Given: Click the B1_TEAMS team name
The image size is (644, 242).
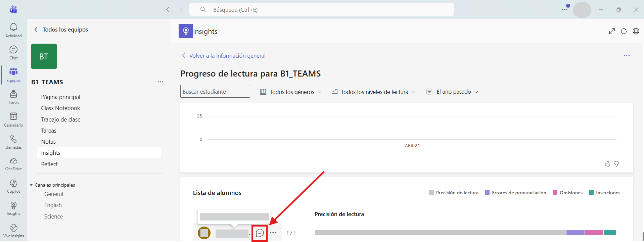Looking at the screenshot, I should point(47,82).
